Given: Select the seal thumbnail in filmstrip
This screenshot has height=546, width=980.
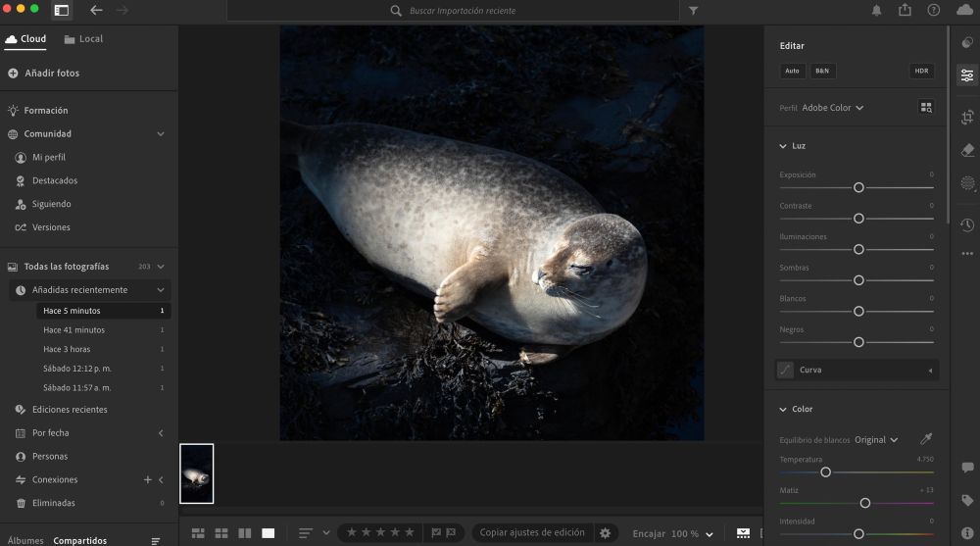Looking at the screenshot, I should pos(196,473).
